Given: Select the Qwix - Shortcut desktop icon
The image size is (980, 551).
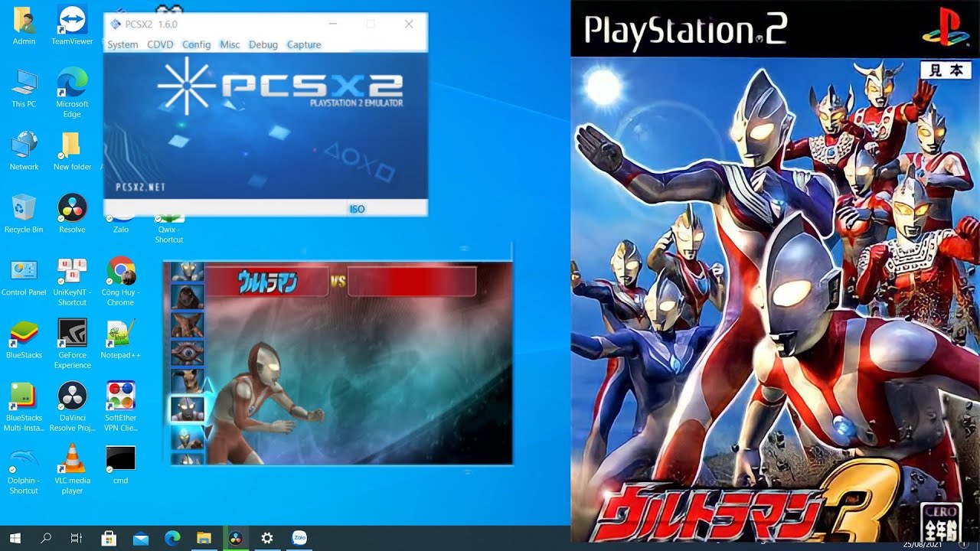Looking at the screenshot, I should (x=169, y=228).
